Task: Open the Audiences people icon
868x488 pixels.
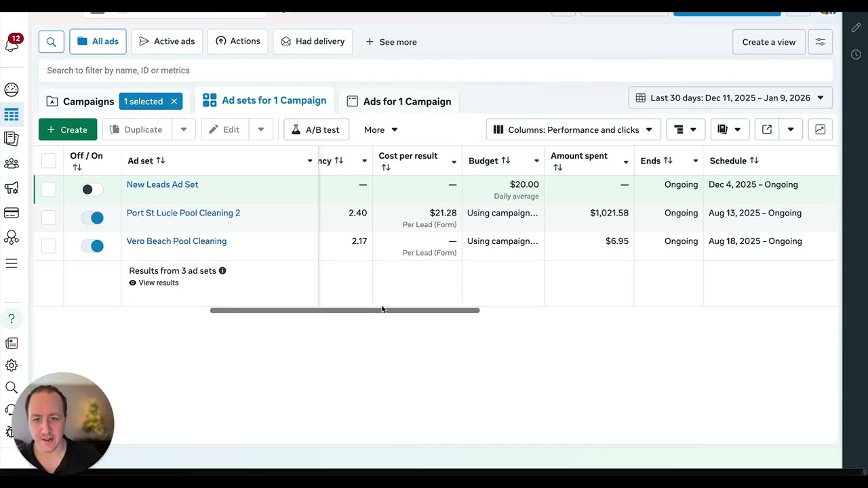Action: point(12,163)
